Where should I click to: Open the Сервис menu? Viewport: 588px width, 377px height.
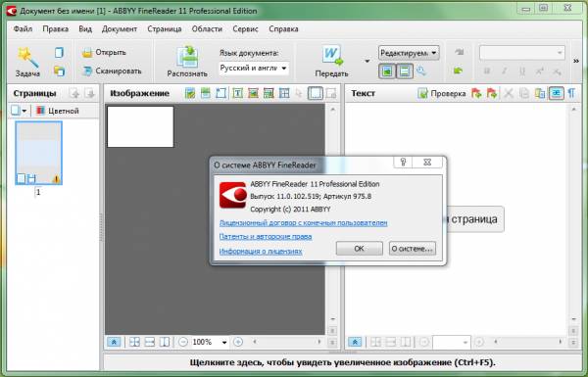(245, 28)
